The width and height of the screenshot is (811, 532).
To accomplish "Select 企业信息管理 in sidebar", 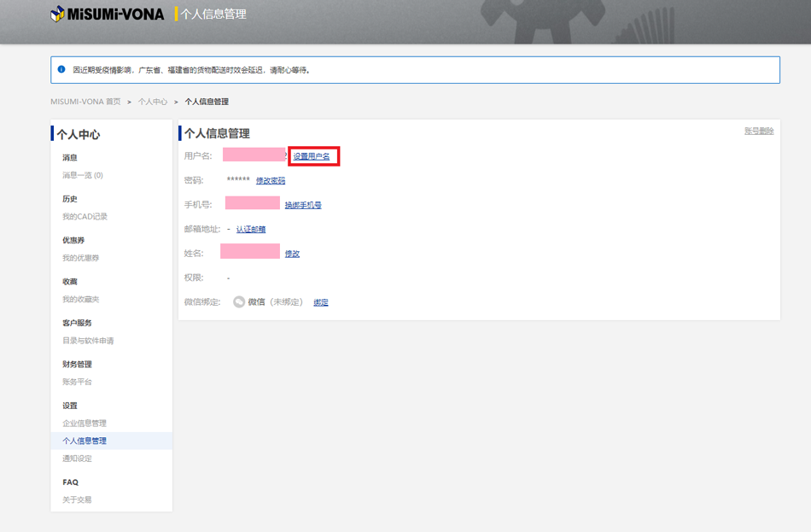I will click(85, 424).
